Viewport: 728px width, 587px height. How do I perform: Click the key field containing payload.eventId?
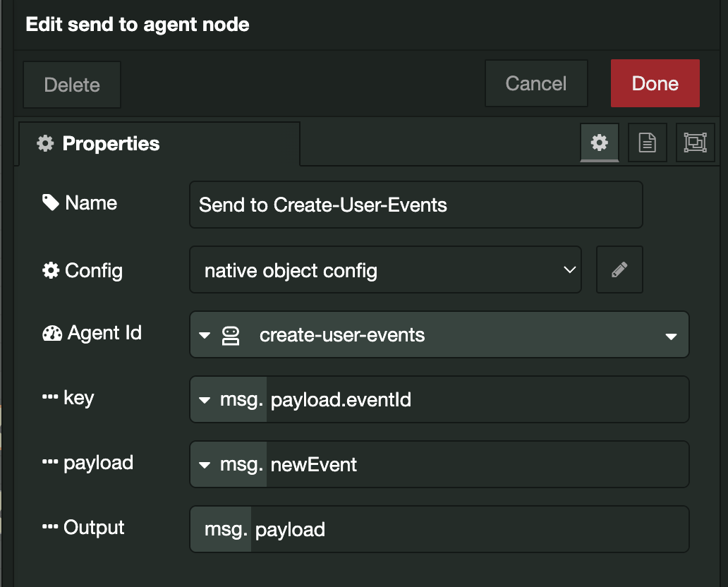[x=476, y=400]
